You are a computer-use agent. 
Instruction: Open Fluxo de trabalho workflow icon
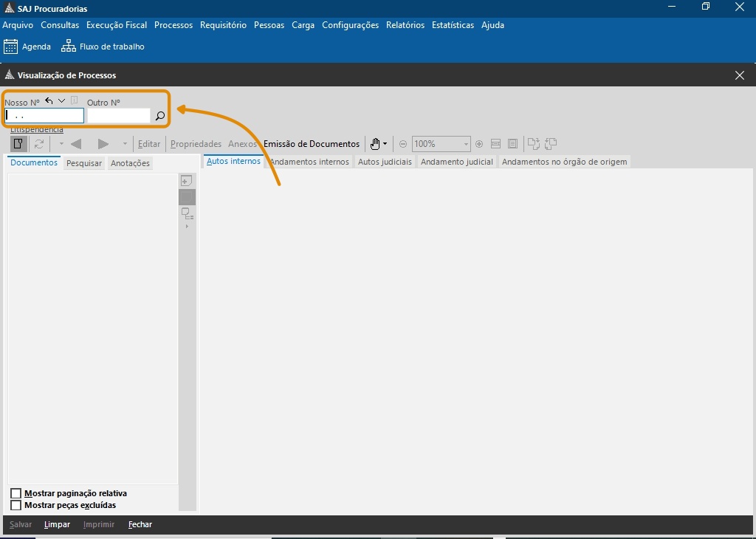click(x=69, y=47)
